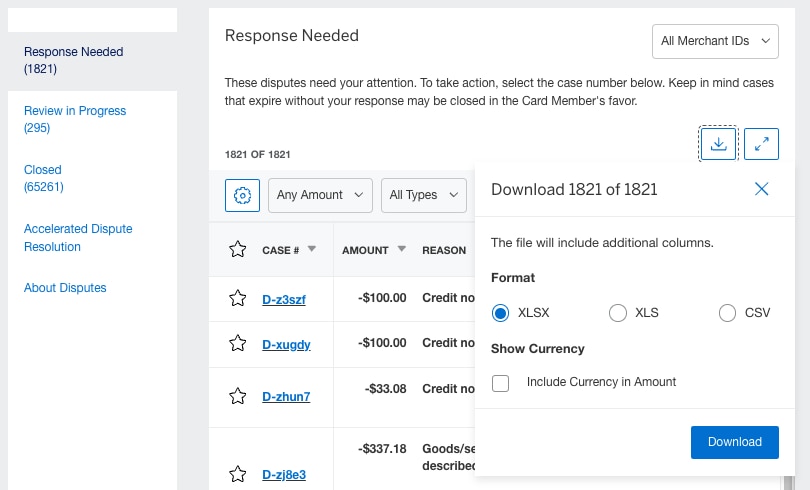This screenshot has height=490, width=810.
Task: Open Any Amount filter dropdown
Action: point(320,195)
